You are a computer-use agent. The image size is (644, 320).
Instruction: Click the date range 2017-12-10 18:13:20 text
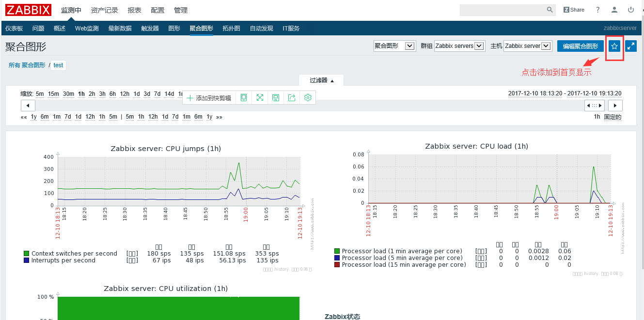(535, 93)
